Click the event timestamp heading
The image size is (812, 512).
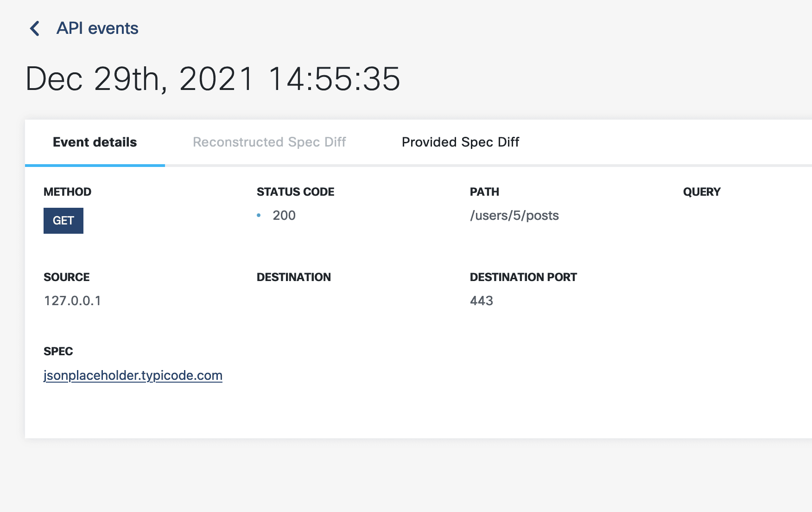(213, 78)
